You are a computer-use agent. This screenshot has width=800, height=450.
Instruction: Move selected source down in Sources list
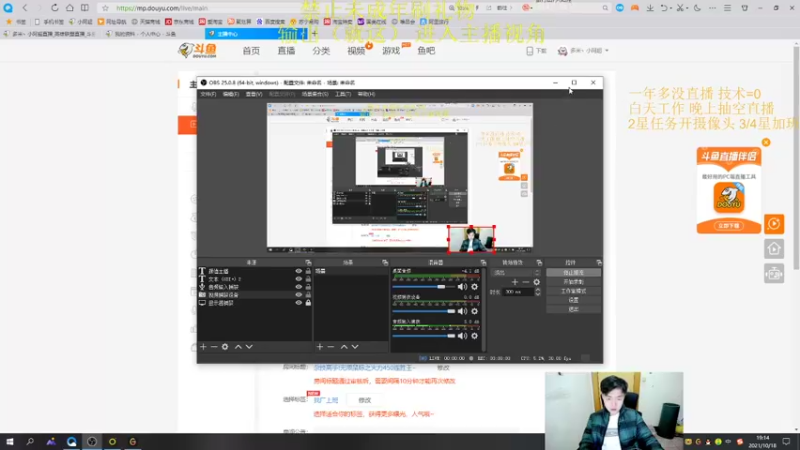point(249,347)
